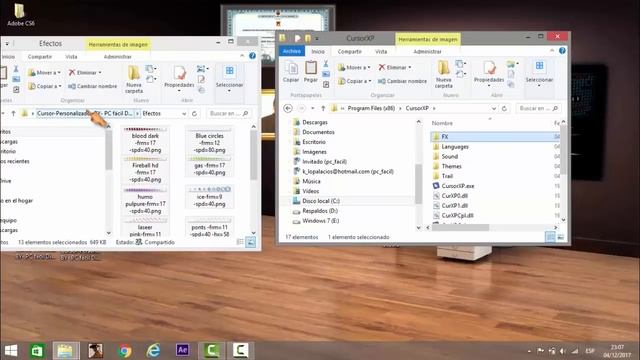
Task: Click Nueva carpeta in CursorXP window
Action: pos(443,74)
